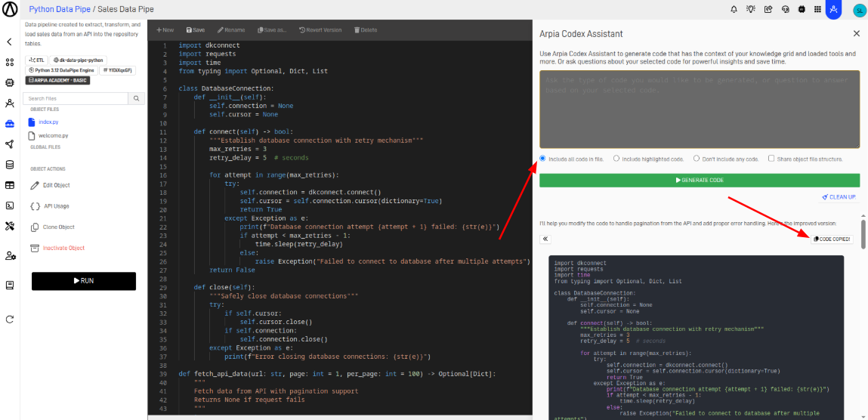Open the notifications bell icon

(x=734, y=10)
